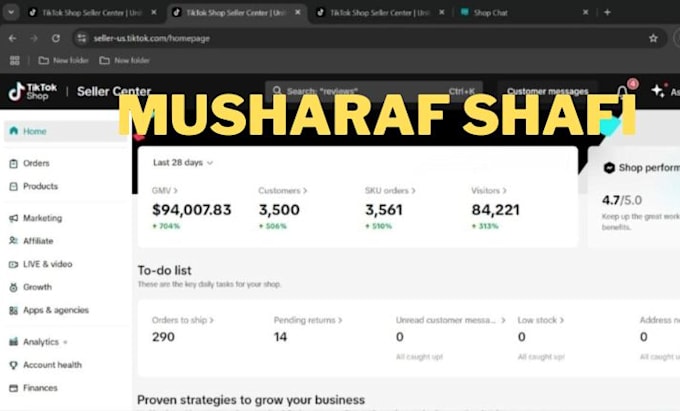Open the Visitors details link

(489, 190)
